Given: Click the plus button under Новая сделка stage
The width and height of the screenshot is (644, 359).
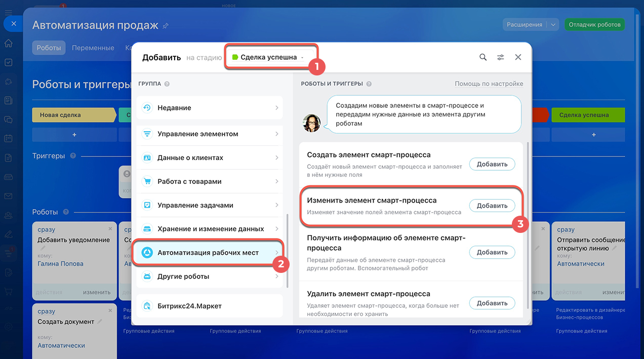Looking at the screenshot, I should coord(74,135).
